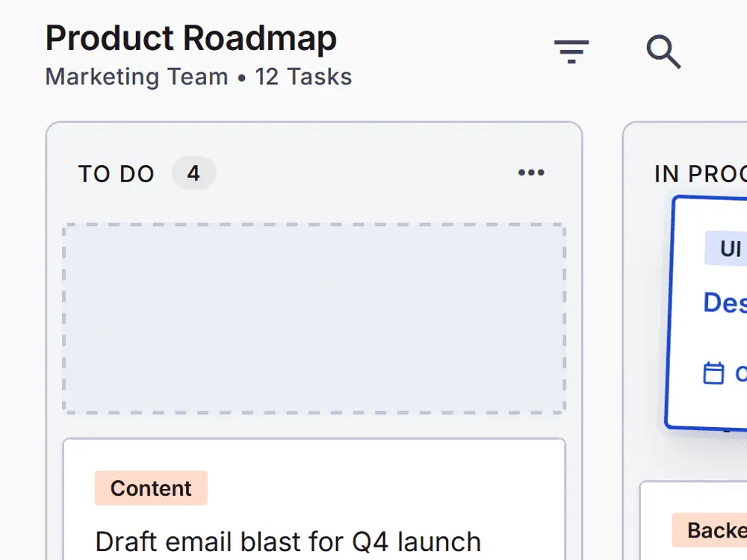Click empty space in the TO DO column header
The image size is (747, 560).
tap(367, 173)
